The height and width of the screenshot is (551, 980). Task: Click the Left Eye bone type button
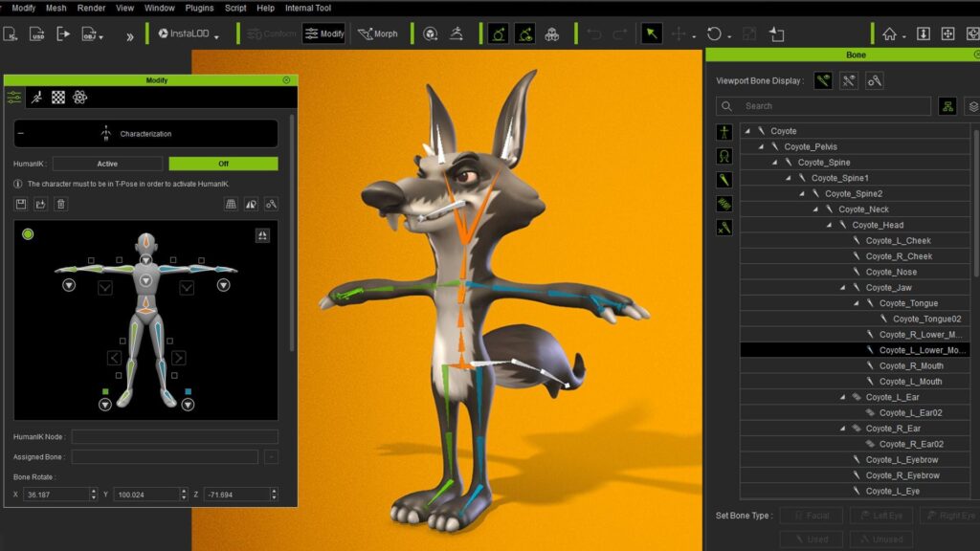pyautogui.click(x=881, y=515)
